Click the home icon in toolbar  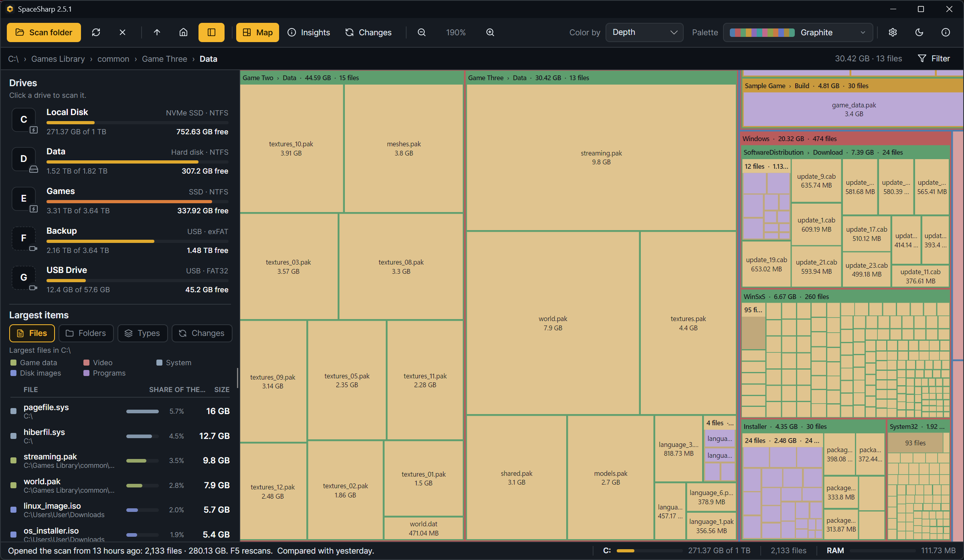click(x=183, y=32)
